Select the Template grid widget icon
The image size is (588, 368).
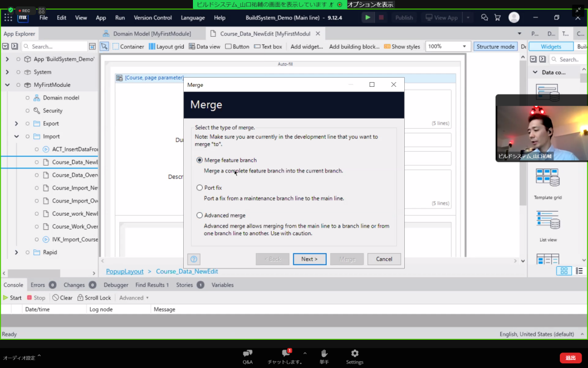tap(547, 178)
